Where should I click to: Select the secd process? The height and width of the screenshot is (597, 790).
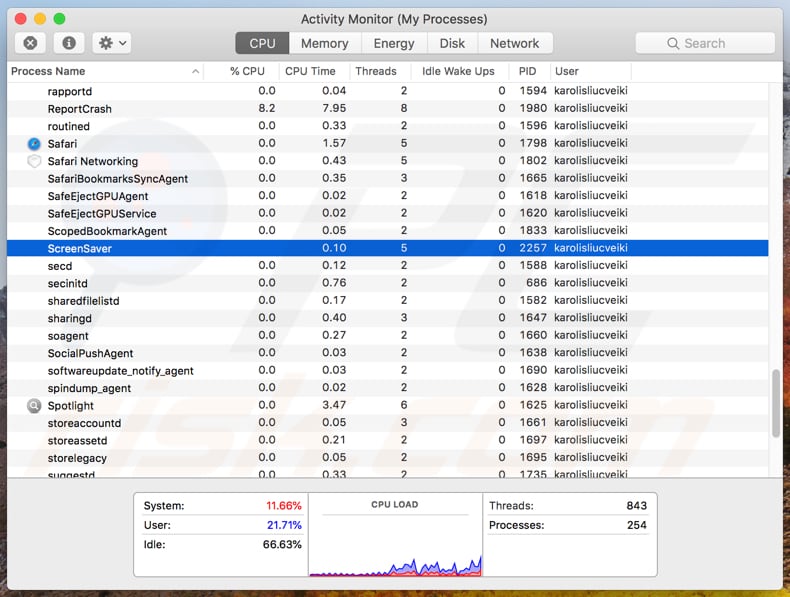click(60, 266)
